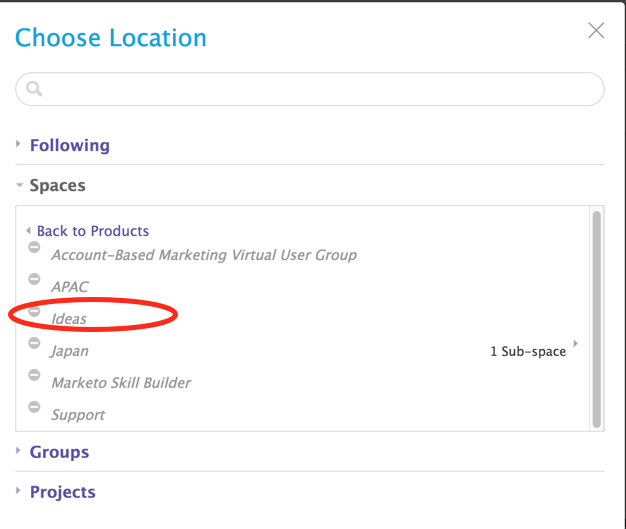Viewport: 626px width, 529px height.
Task: Expand the Following section
Action: pyautogui.click(x=69, y=145)
